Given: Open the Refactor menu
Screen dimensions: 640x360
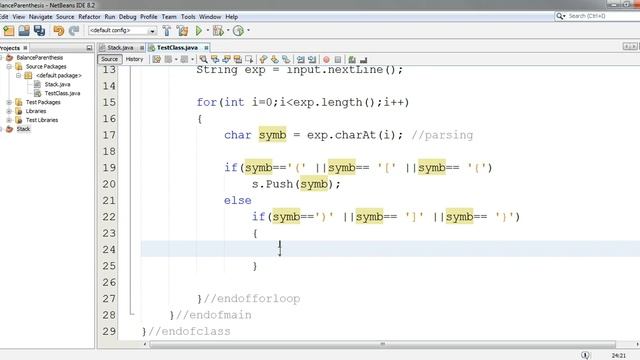Looking at the screenshot, I should (x=89, y=17).
